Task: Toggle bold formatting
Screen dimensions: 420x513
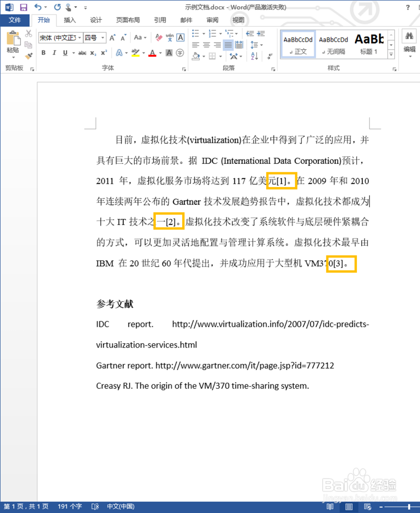Action: (43, 53)
